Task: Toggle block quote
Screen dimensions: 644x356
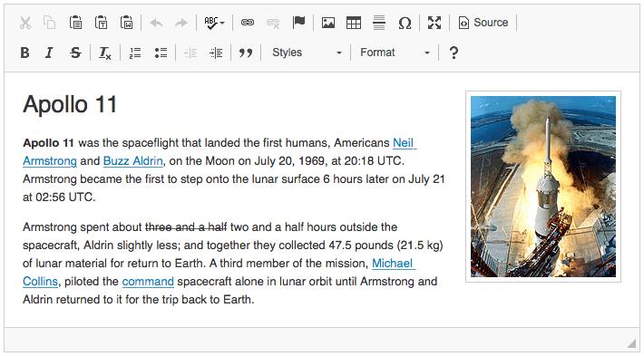Action: click(x=246, y=53)
